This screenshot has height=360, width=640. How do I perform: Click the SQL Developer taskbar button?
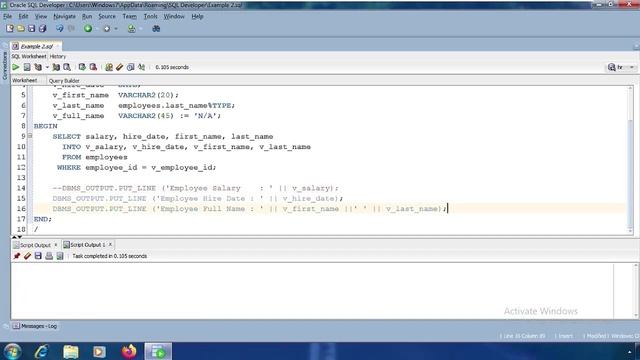tap(158, 351)
